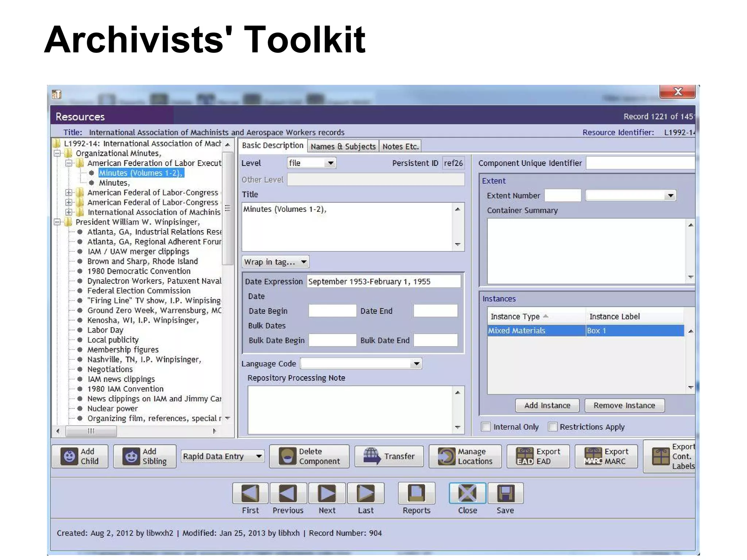Screen dimensions: 747x560
Task: Select 'Brown and Sharp, Rhode Island' item
Action: [143, 261]
